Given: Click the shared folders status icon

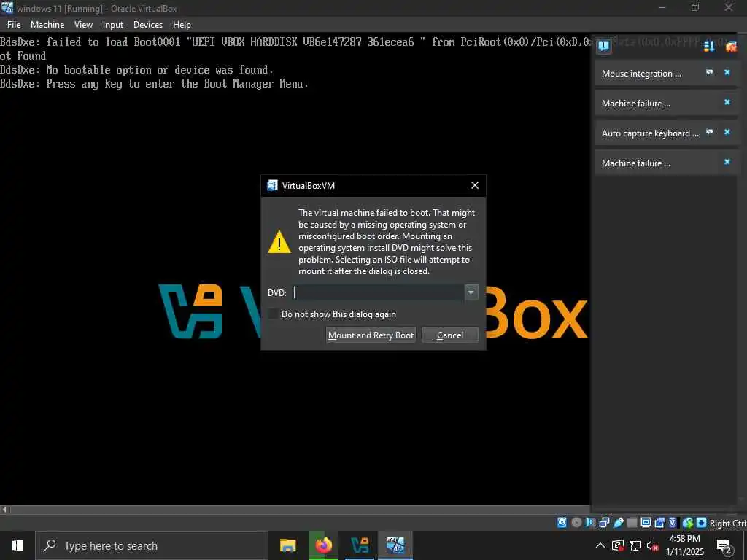Looking at the screenshot, I should [632, 523].
